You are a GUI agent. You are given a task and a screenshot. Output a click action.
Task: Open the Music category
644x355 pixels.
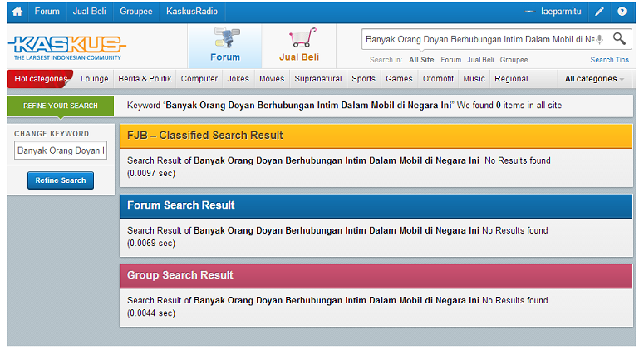click(x=474, y=79)
